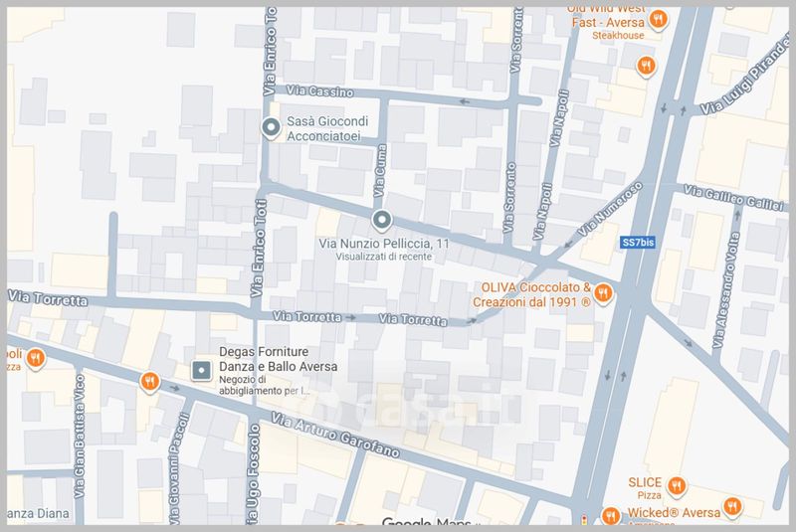796x532 pixels.
Task: Select the Via Cassino street name
Action: coord(319,91)
